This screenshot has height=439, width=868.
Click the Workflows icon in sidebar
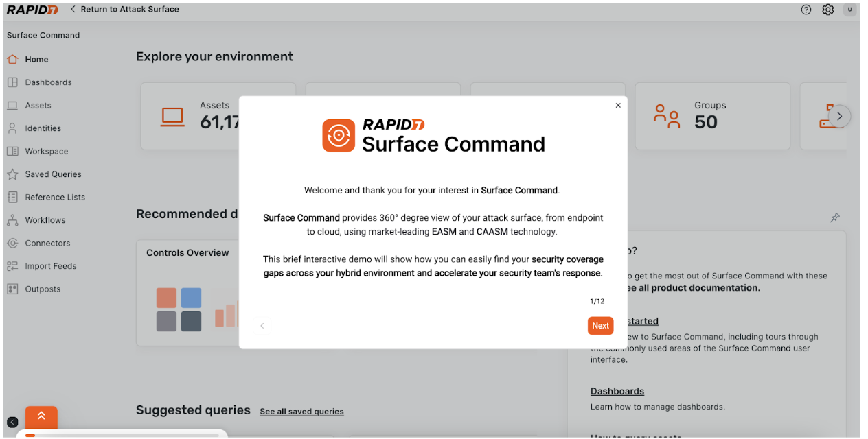(x=12, y=220)
